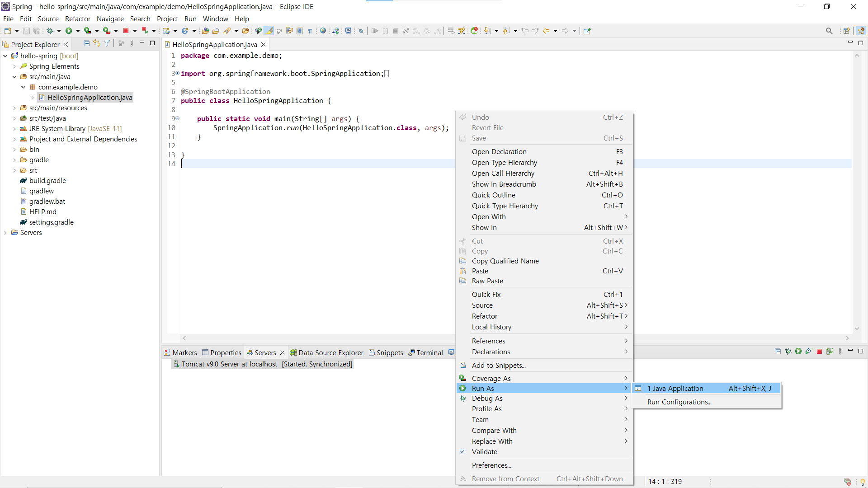Collapse the hello-spring project node
Viewport: 868px width, 488px height.
(5, 56)
